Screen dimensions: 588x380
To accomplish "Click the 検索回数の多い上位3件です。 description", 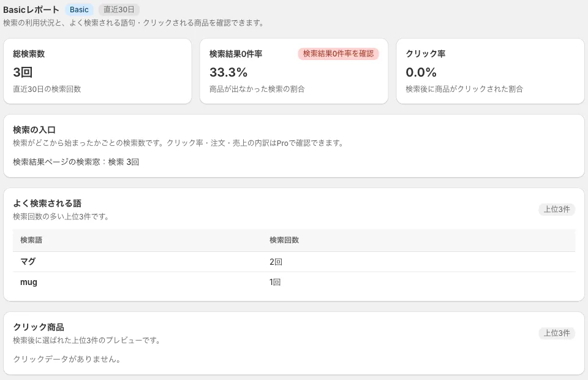I will (61, 216).
